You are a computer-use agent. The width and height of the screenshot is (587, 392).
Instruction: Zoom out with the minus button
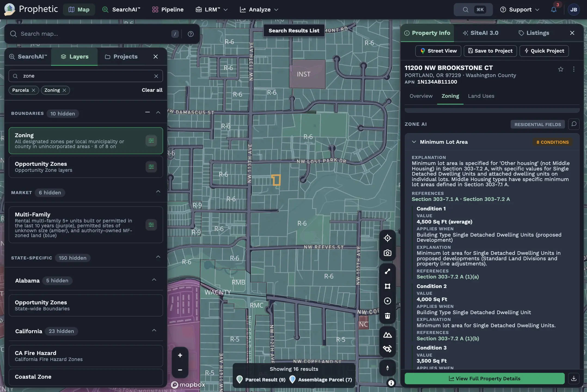pyautogui.click(x=180, y=370)
